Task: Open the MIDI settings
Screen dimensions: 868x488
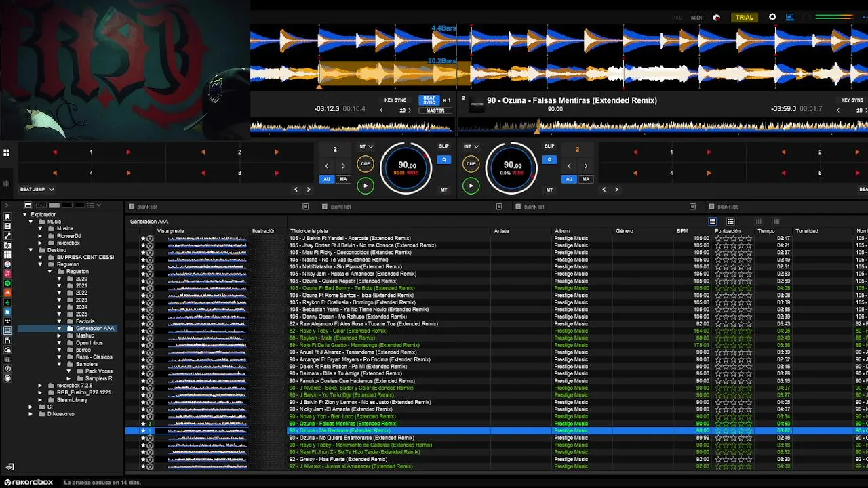Action: [x=696, y=18]
